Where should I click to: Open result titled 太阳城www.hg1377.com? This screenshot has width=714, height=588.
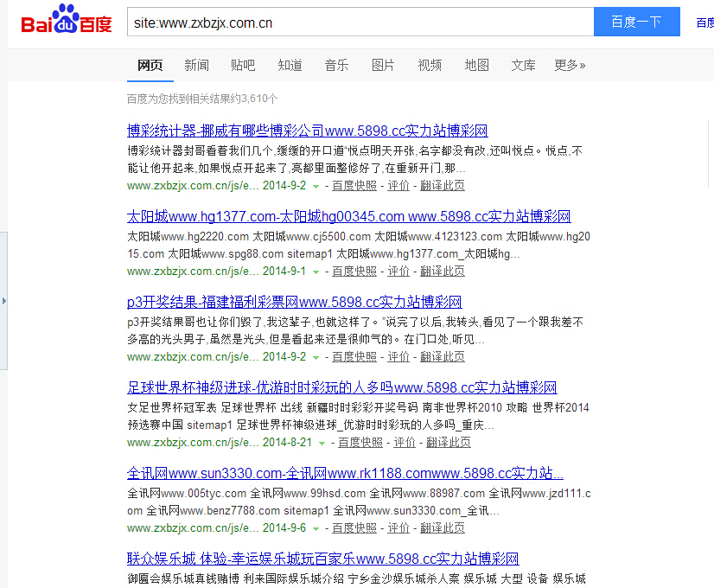[x=349, y=216]
